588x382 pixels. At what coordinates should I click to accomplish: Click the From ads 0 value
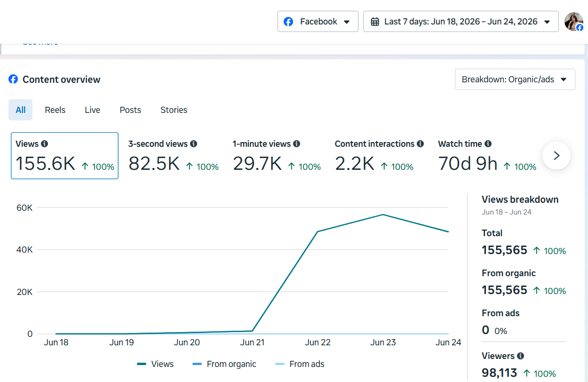click(485, 330)
